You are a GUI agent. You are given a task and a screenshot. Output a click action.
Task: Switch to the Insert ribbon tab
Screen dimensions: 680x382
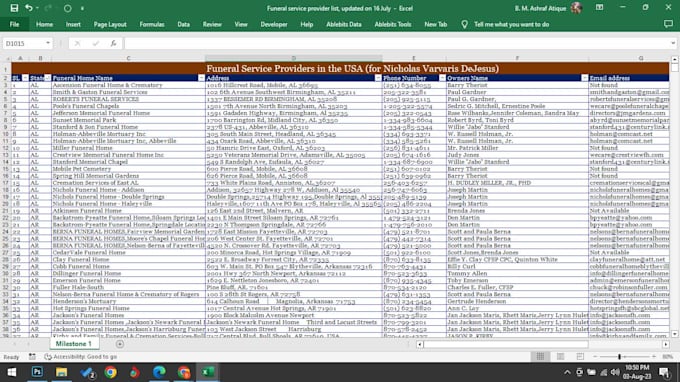[x=73, y=24]
